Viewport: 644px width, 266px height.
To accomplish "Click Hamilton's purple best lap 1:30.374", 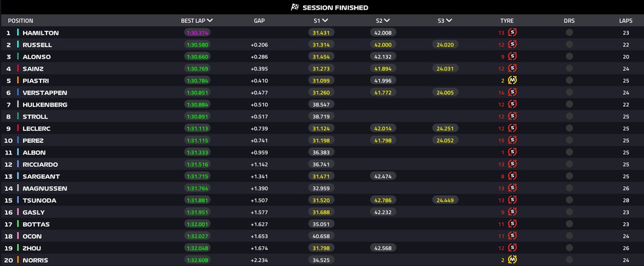I will (x=197, y=33).
